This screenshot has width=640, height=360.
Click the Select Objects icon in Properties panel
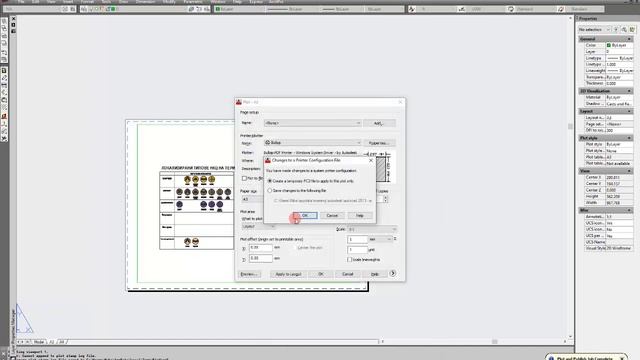[624, 29]
